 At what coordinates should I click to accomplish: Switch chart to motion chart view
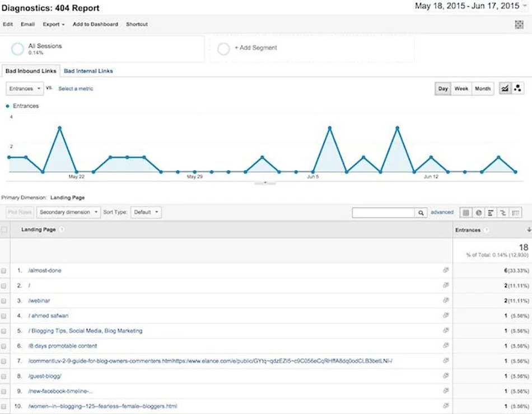pyautogui.click(x=517, y=88)
